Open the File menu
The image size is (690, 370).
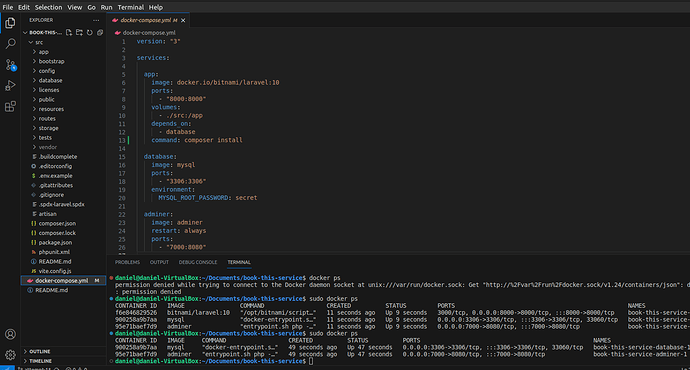pyautogui.click(x=8, y=7)
